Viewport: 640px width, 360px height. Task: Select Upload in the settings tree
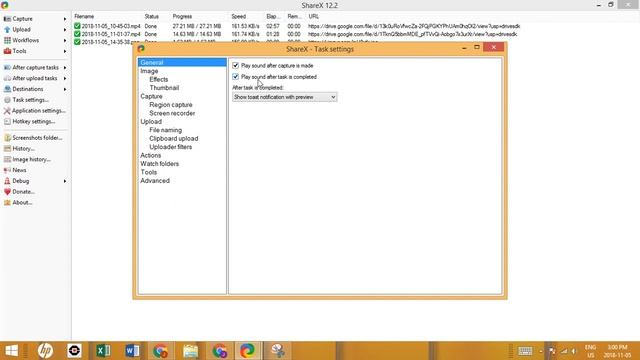point(151,122)
